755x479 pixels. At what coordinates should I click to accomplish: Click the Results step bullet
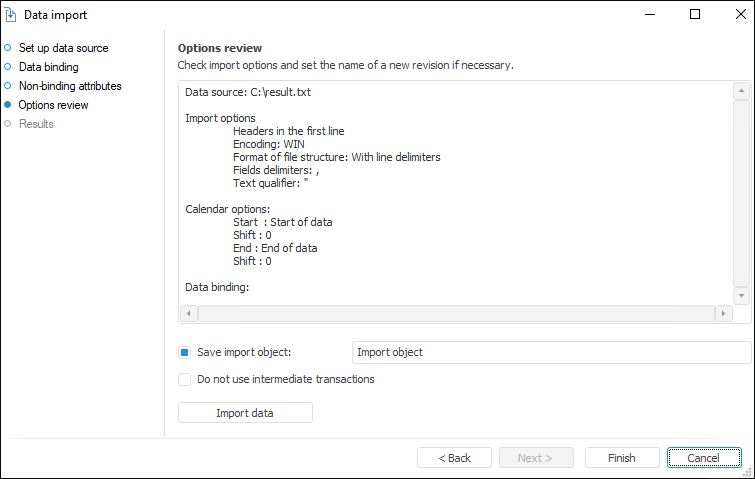pyautogui.click(x=8, y=124)
